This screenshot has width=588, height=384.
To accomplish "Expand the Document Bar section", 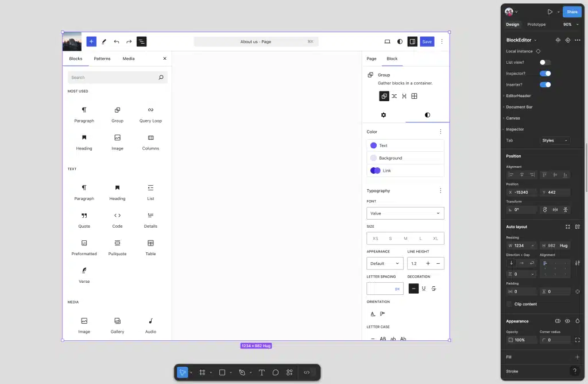I will (519, 107).
